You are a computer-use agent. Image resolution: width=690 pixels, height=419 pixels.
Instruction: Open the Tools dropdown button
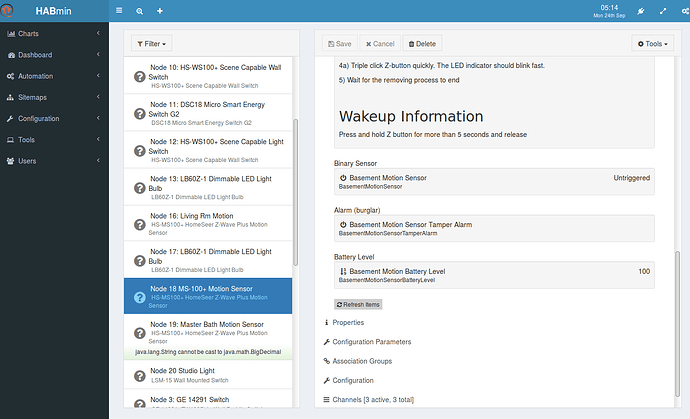click(x=652, y=44)
